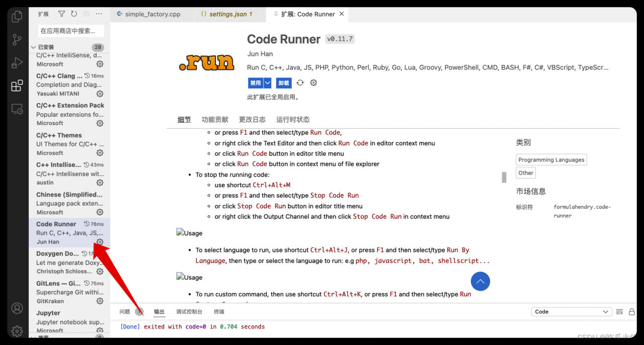This screenshot has width=644, height=345.
Task: Clear the output panel
Action: coord(620,312)
